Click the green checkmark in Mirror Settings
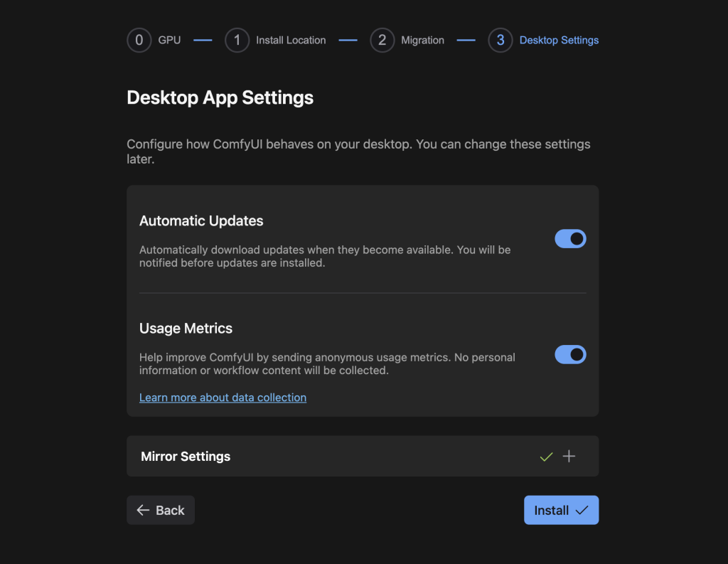Image resolution: width=728 pixels, height=564 pixels. coord(546,457)
